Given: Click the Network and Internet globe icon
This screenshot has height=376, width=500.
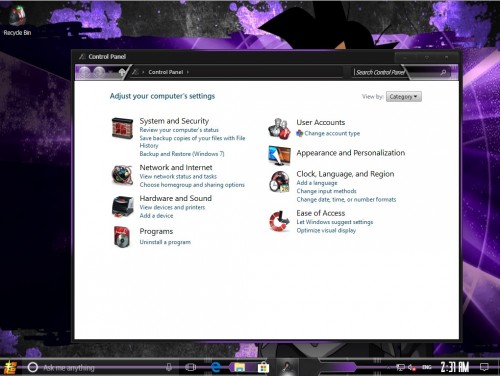Looking at the screenshot, I should click(122, 174).
